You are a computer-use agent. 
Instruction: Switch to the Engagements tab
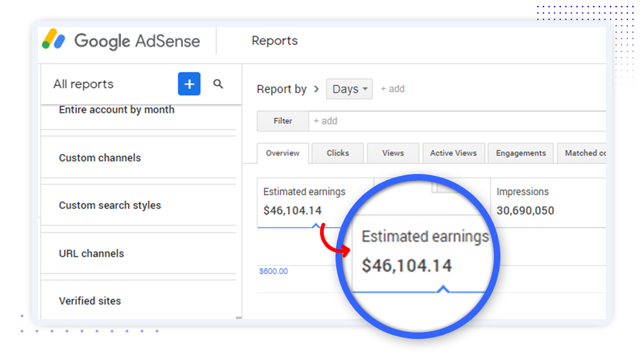[x=521, y=153]
